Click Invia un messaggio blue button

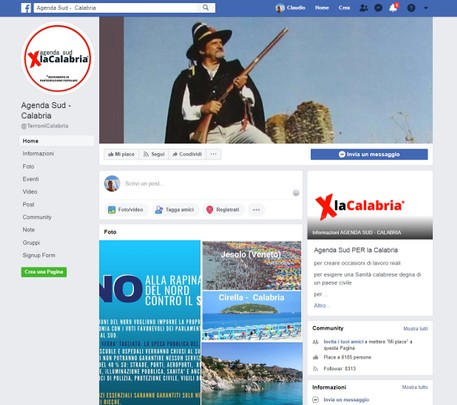369,154
